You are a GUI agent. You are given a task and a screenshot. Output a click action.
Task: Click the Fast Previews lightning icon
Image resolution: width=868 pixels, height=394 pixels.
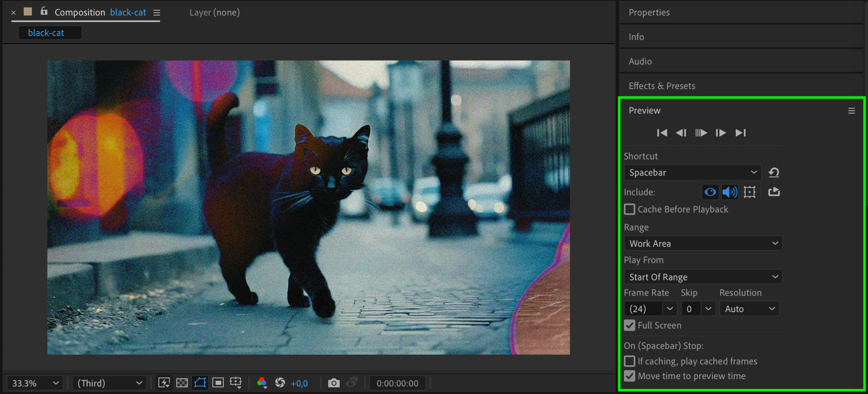point(164,383)
